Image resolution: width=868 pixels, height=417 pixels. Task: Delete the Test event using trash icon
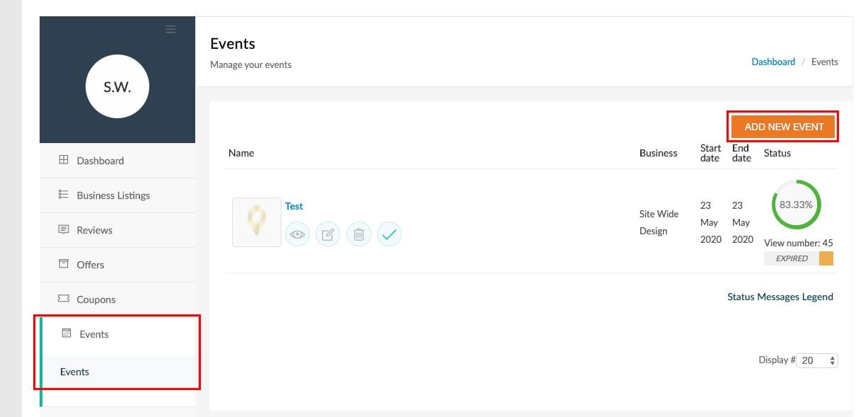[359, 234]
